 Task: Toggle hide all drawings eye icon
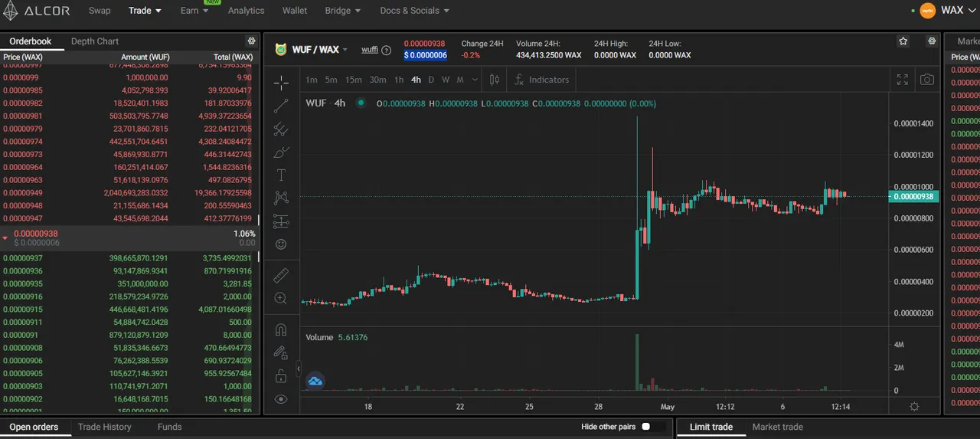tap(281, 399)
